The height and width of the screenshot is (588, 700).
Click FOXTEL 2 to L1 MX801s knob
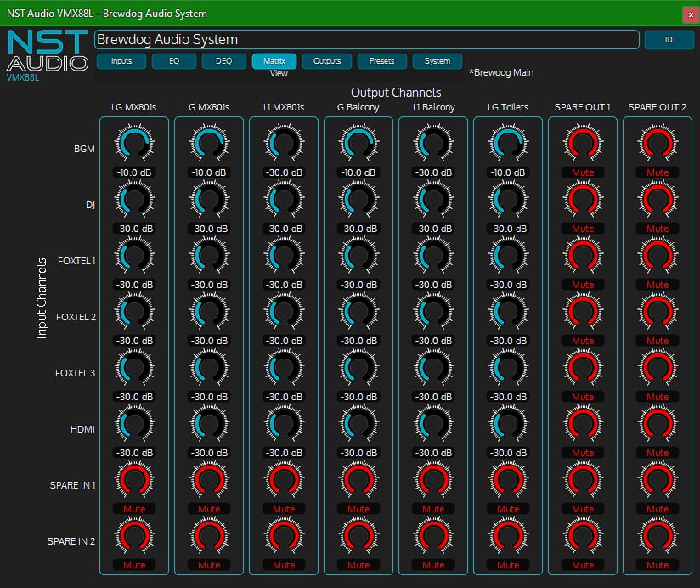[284, 312]
